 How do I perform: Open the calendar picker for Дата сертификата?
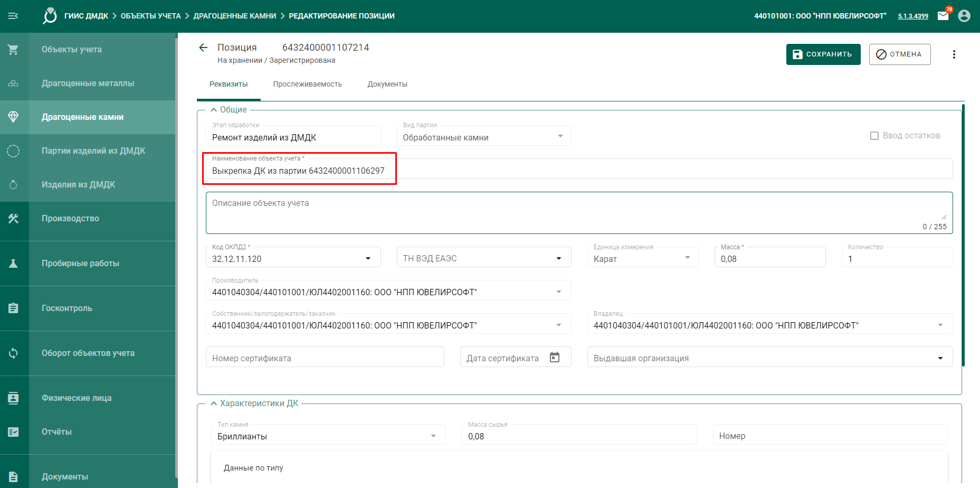[x=555, y=358]
